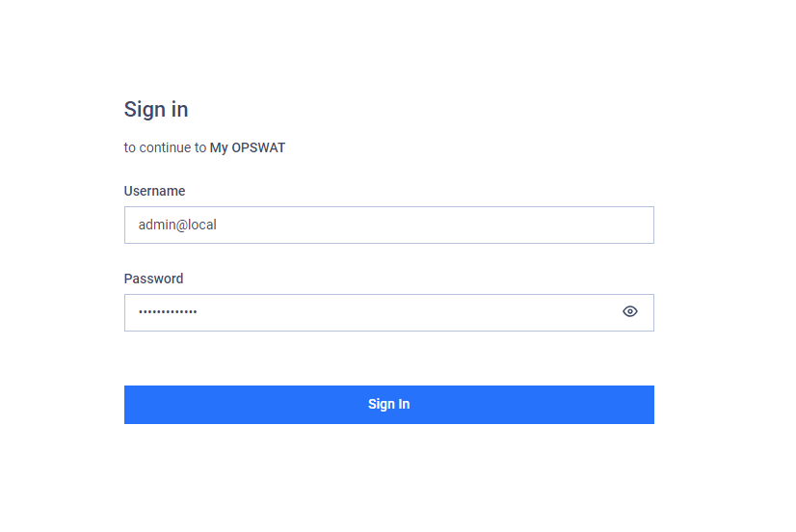The image size is (796, 532).
Task: Click the masked password dots
Action: pos(168,311)
